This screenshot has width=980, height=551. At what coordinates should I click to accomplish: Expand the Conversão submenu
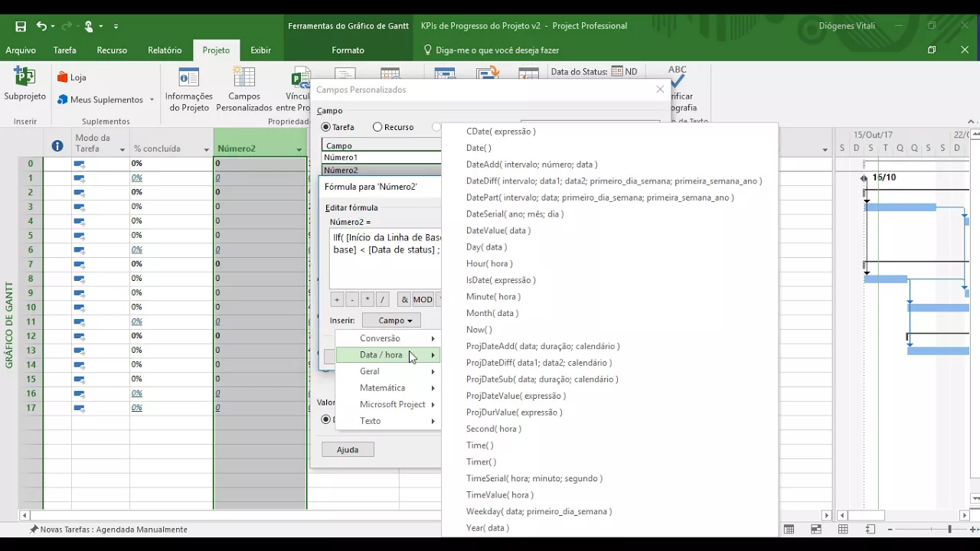[x=388, y=338]
